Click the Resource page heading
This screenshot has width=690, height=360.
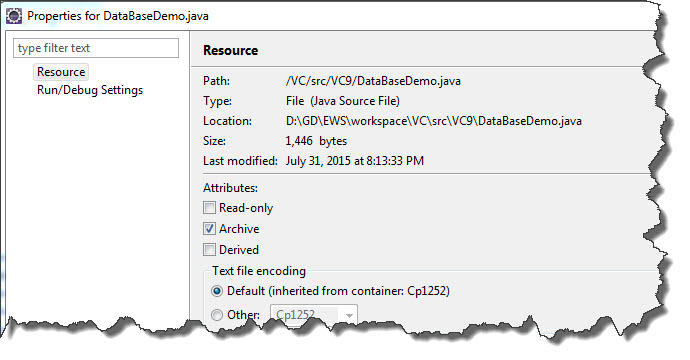[x=231, y=51]
